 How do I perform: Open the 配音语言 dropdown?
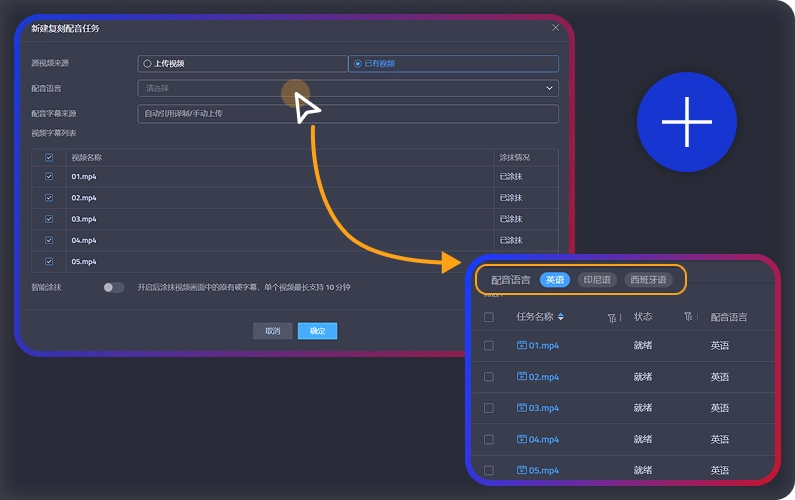coord(348,88)
